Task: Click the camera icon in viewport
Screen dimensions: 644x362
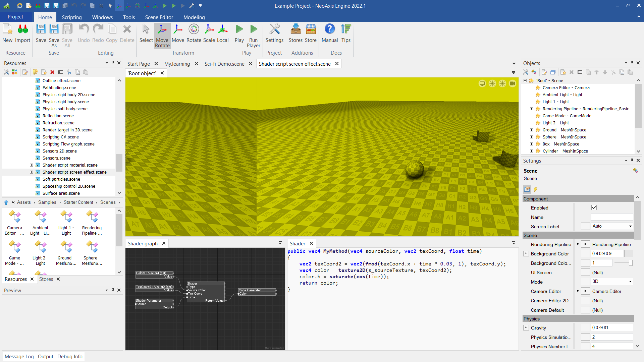Action: click(x=512, y=83)
